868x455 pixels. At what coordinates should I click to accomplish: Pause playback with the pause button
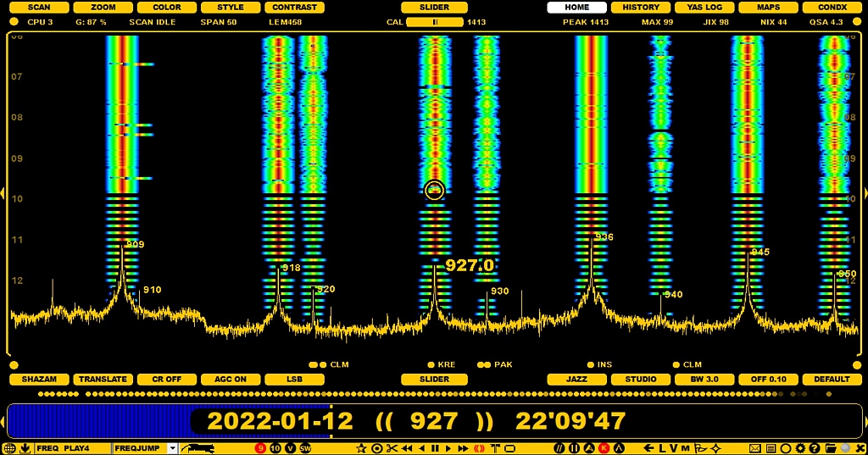(435, 448)
